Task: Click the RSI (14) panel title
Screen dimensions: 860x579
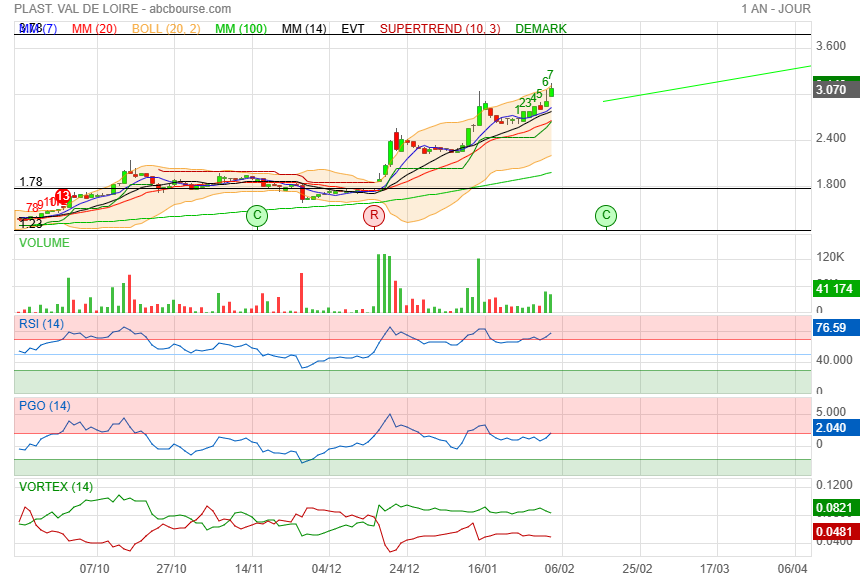Action: click(42, 323)
